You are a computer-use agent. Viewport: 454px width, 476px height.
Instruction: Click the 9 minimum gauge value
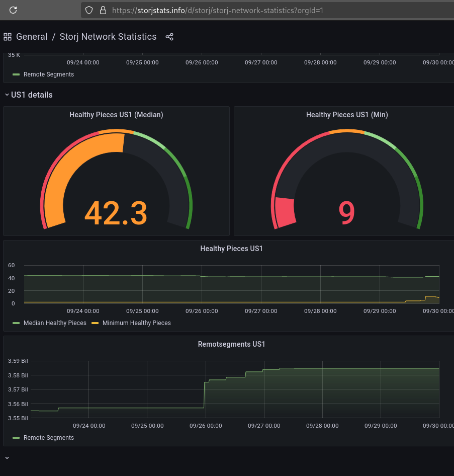tap(346, 213)
